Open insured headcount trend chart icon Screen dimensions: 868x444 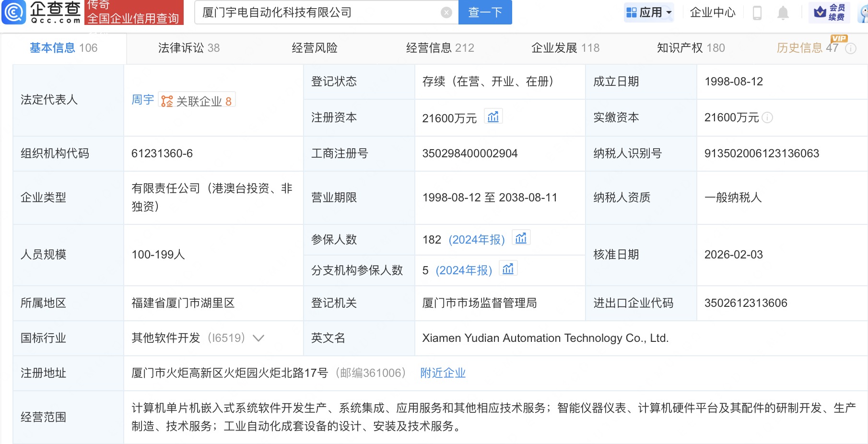click(521, 238)
